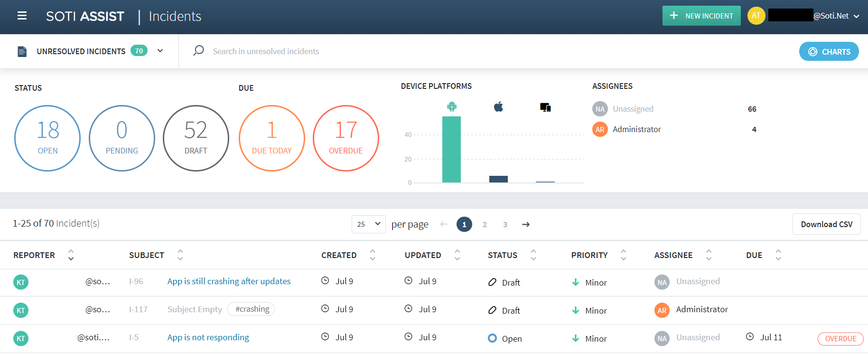Click the Apple platform icon
The width and height of the screenshot is (868, 354).
pos(498,106)
